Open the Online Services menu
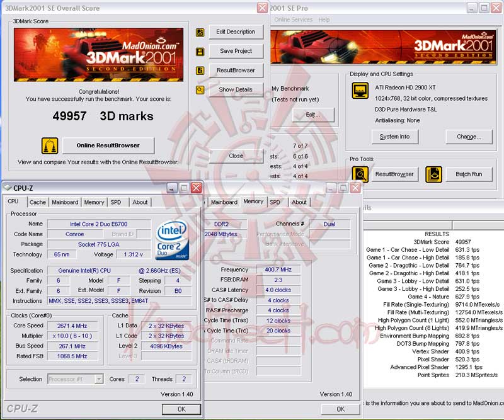504x420 pixels. pos(293,20)
